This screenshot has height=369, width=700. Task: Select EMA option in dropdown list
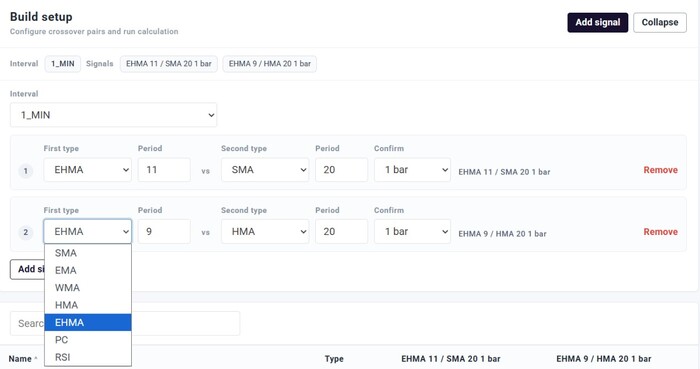pos(88,270)
